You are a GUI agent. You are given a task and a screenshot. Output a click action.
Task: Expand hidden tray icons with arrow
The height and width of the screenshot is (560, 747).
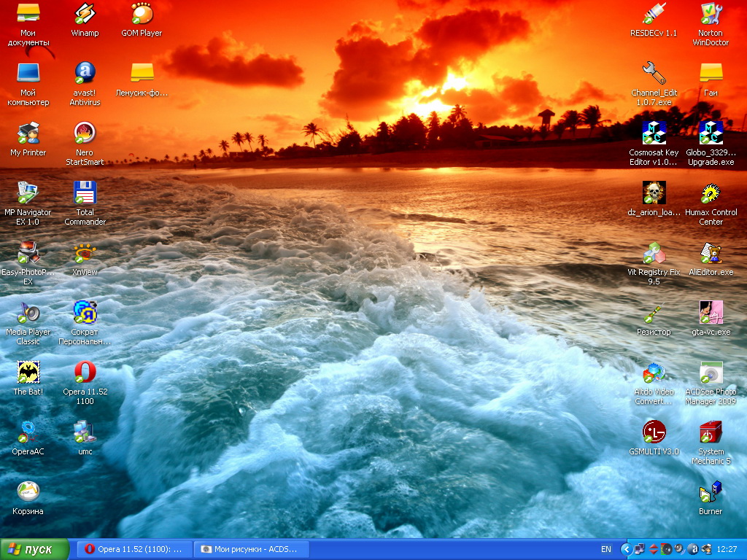click(626, 549)
